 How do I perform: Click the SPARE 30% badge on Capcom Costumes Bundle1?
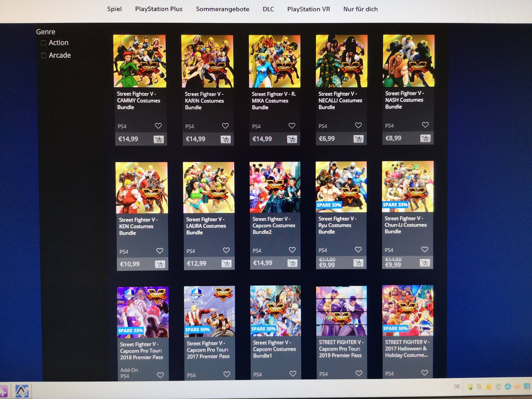tap(263, 329)
